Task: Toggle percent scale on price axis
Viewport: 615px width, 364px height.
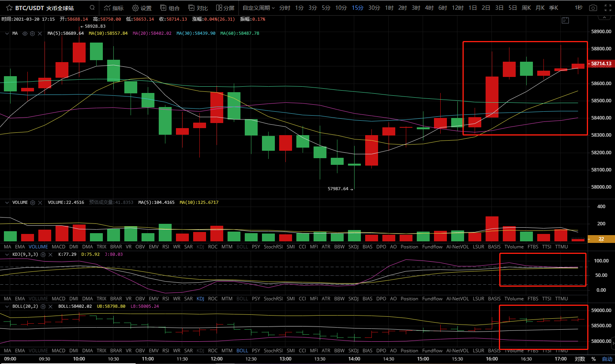Action: [x=593, y=359]
